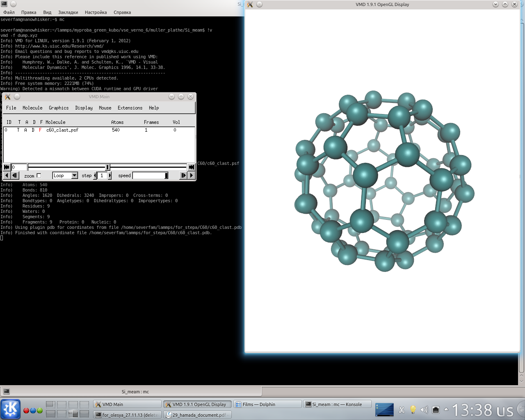This screenshot has width=525, height=420.
Task: Click the scissors clipboard tray icon
Action: 402,409
